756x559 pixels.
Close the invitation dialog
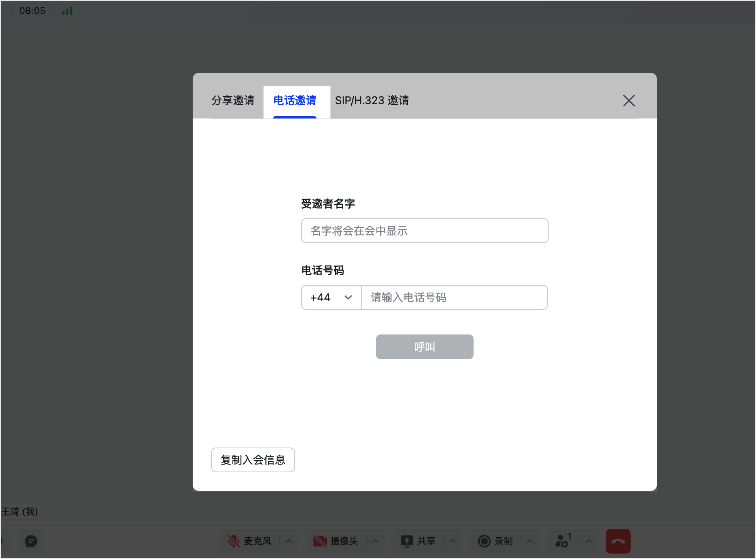(x=629, y=101)
